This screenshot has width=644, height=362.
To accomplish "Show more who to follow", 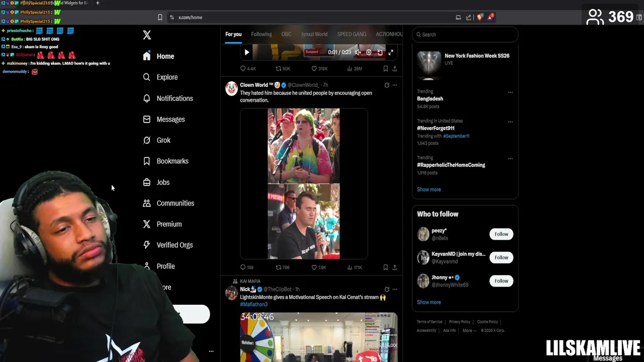I will click(x=429, y=302).
